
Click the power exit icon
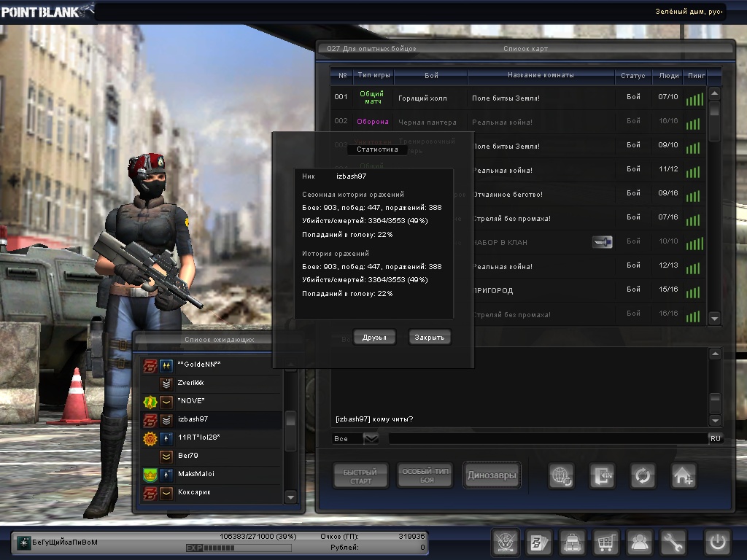pos(718,542)
